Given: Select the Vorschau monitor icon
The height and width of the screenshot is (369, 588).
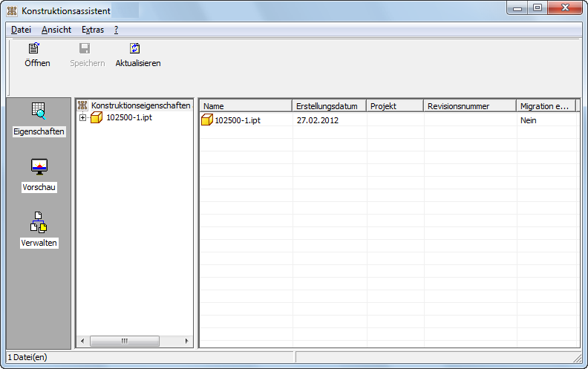Looking at the screenshot, I should pos(39,166).
